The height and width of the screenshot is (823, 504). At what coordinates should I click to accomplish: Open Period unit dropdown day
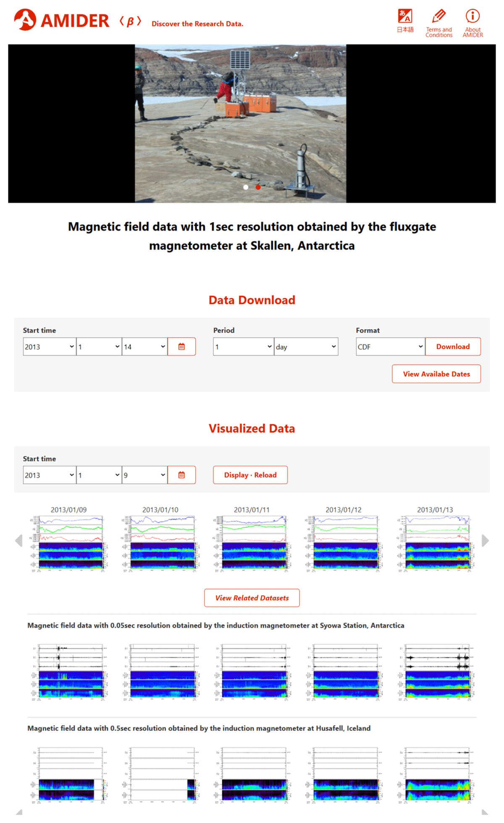306,347
